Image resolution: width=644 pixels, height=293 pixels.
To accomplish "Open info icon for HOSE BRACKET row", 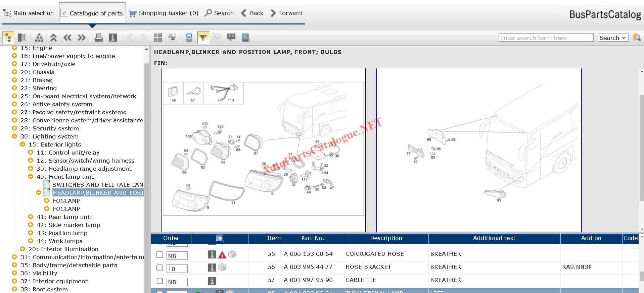I will click(212, 268).
